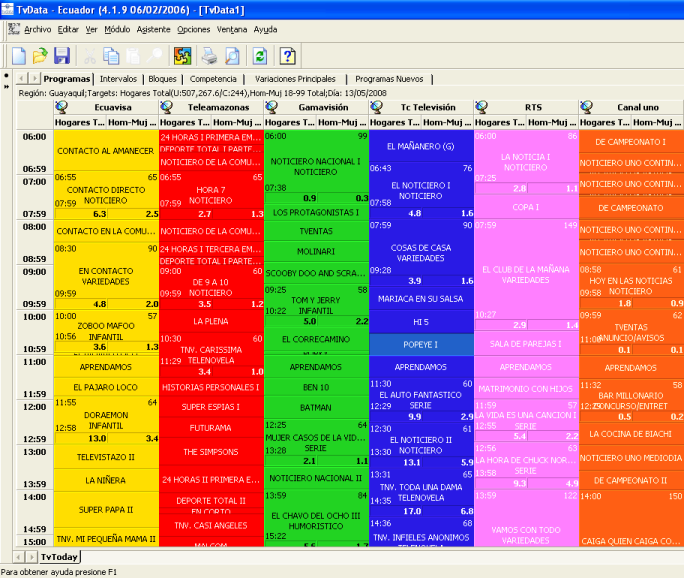Select highlighted POPEYE I program block
The width and height of the screenshot is (684, 578).
coord(421,345)
